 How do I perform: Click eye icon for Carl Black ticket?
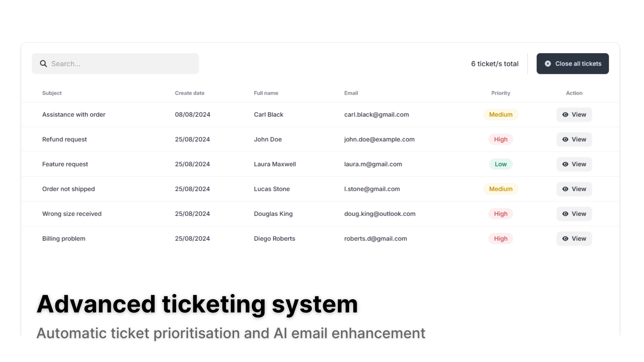[x=565, y=115]
